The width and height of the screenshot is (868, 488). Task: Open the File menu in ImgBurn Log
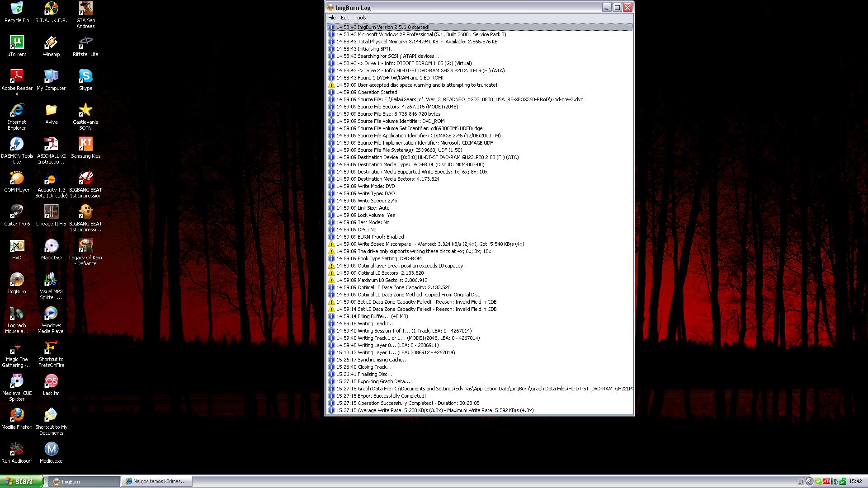(x=332, y=18)
